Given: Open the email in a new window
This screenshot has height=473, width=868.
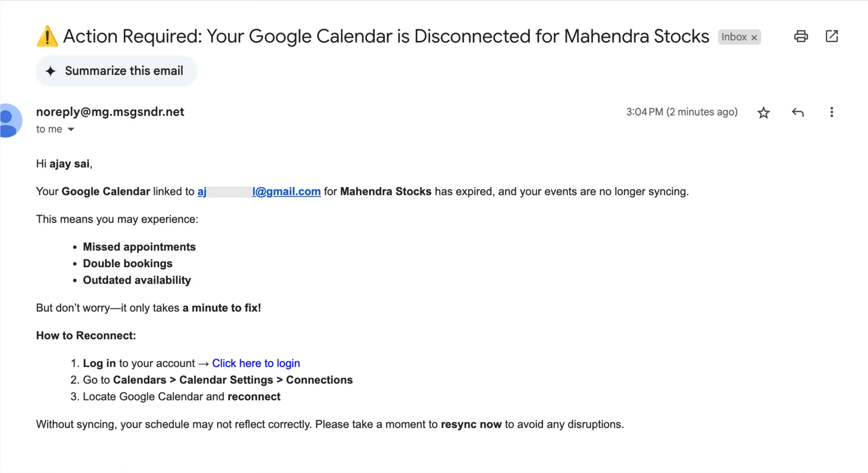Looking at the screenshot, I should tap(832, 36).
